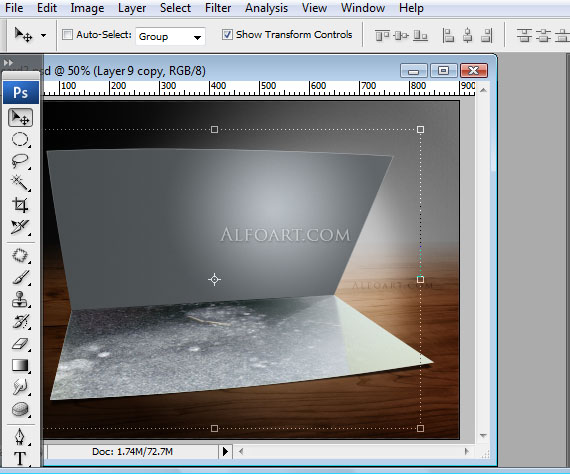The height and width of the screenshot is (474, 570).
Task: Select the Slice tool
Action: point(20,227)
